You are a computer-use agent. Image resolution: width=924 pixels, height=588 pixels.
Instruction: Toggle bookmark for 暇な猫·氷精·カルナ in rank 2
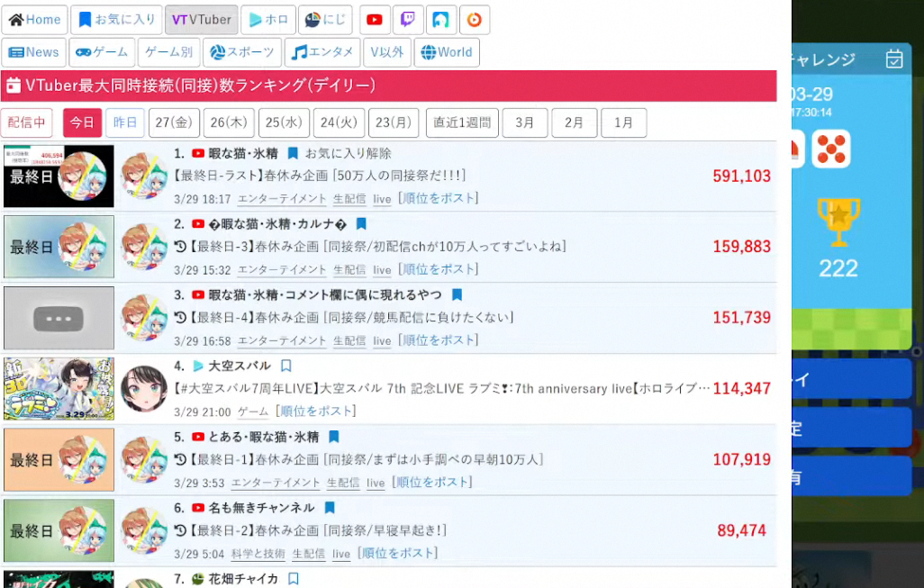(361, 224)
